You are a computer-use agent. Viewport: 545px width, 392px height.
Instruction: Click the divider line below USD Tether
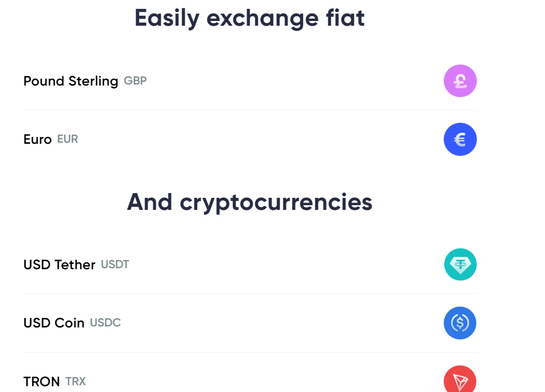pyautogui.click(x=250, y=294)
